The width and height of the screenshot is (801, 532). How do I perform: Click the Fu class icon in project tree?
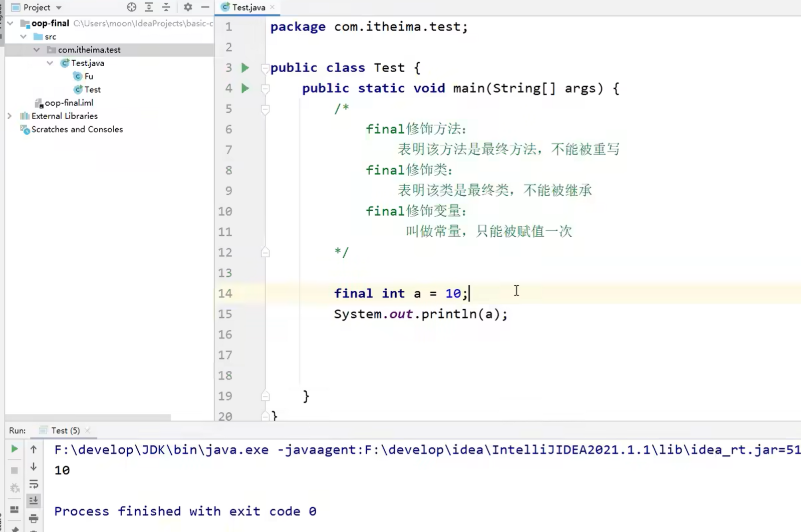click(78, 76)
